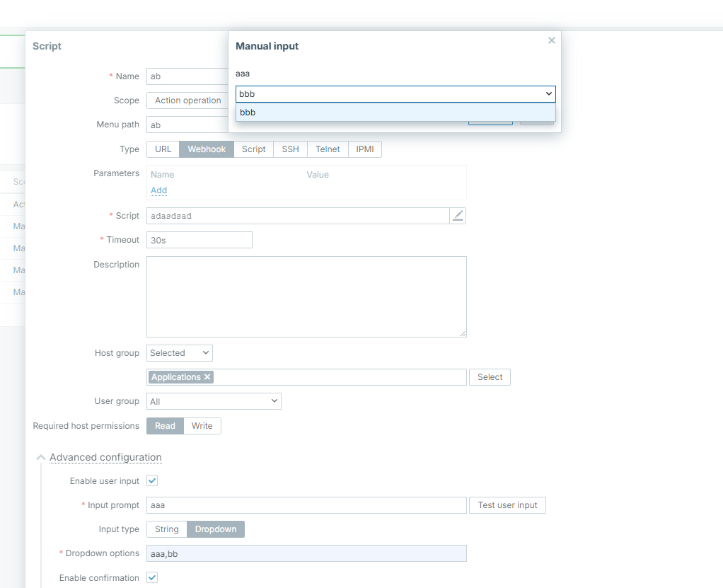Expand the User group dropdown
This screenshot has width=723, height=588.
(x=214, y=402)
